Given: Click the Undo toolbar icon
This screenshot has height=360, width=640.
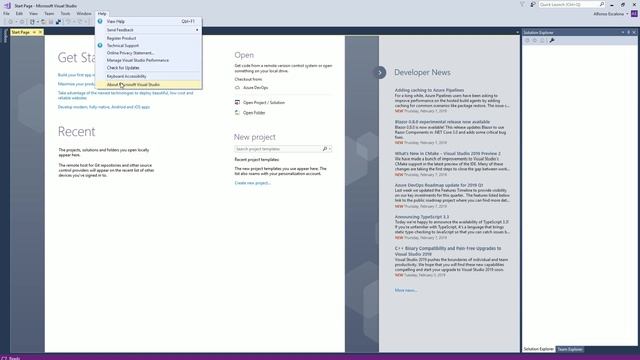Looking at the screenshot, I should 68,22.
